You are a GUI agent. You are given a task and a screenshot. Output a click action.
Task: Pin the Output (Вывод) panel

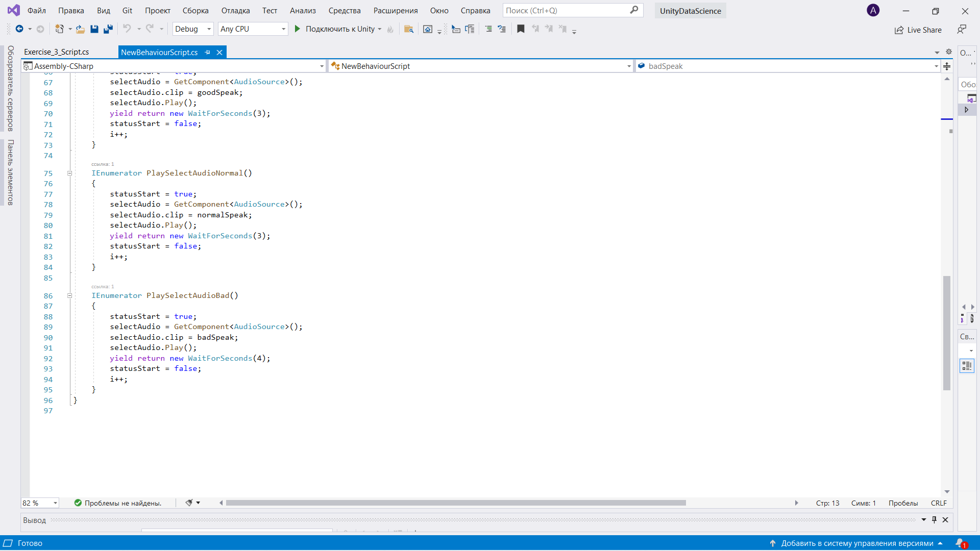point(934,520)
